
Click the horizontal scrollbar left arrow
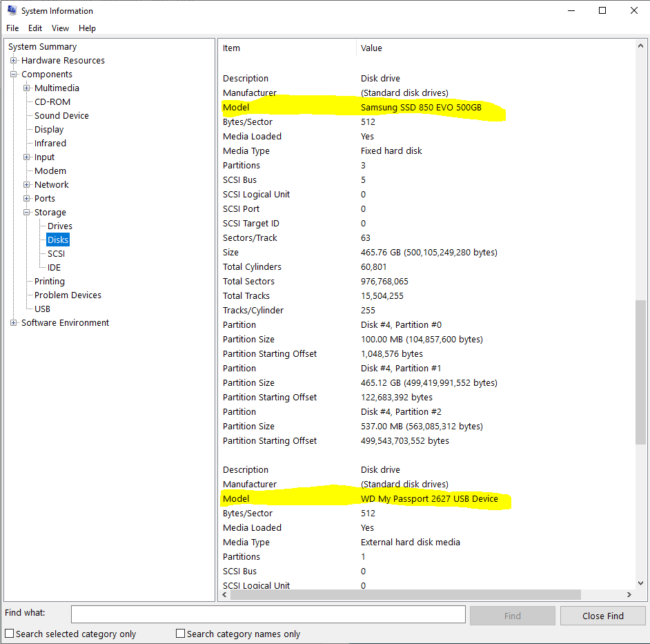224,595
